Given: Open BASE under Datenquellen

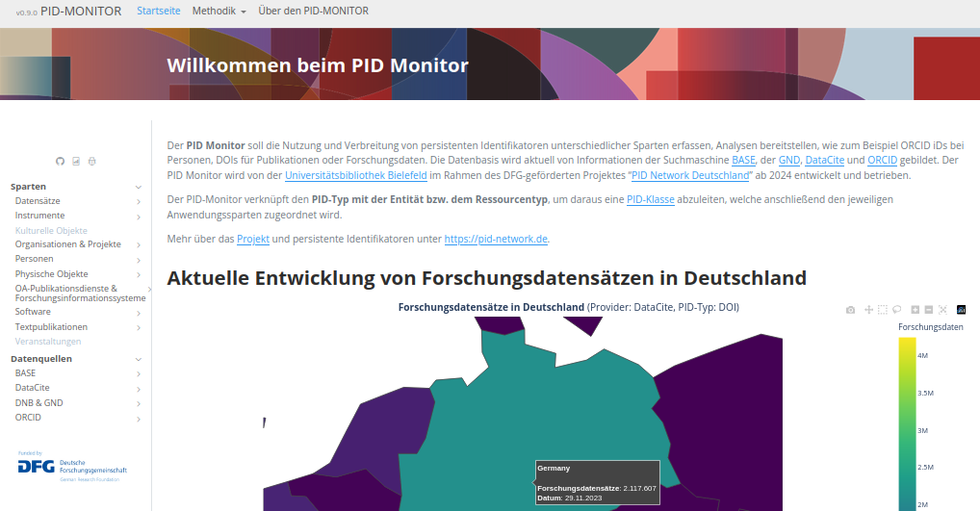Looking at the screenshot, I should tap(26, 373).
